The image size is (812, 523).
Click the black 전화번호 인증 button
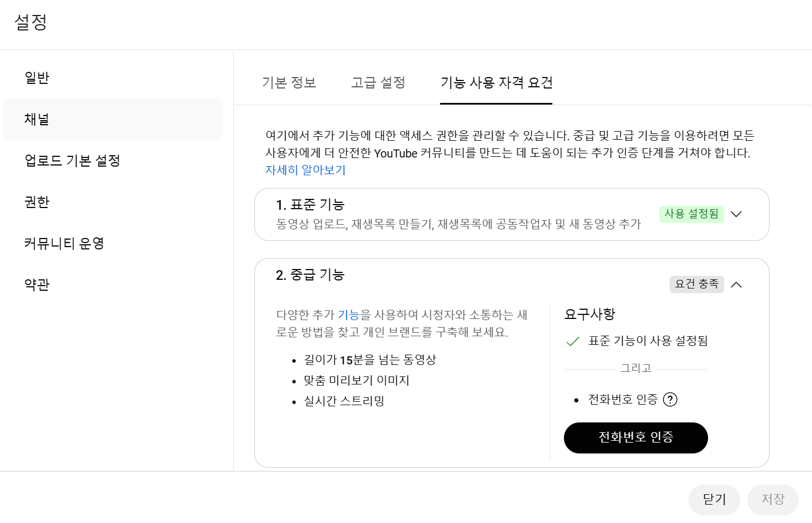pyautogui.click(x=636, y=438)
